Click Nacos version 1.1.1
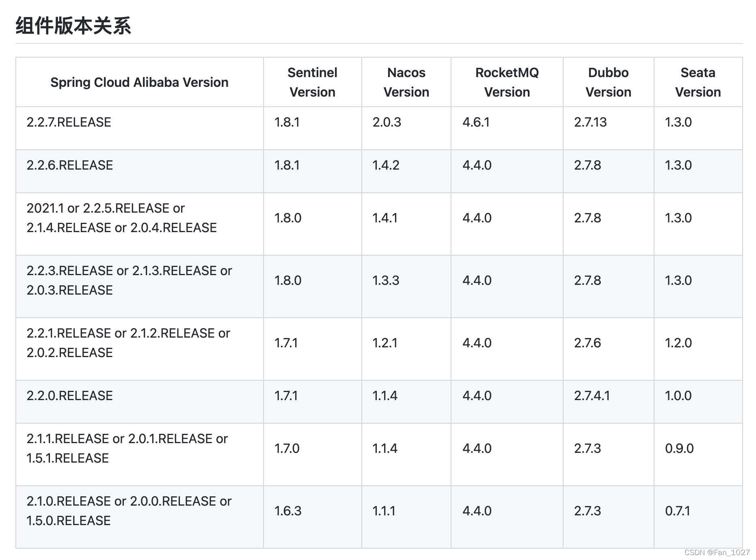Screen dimensions: 756x560 [x=384, y=511]
